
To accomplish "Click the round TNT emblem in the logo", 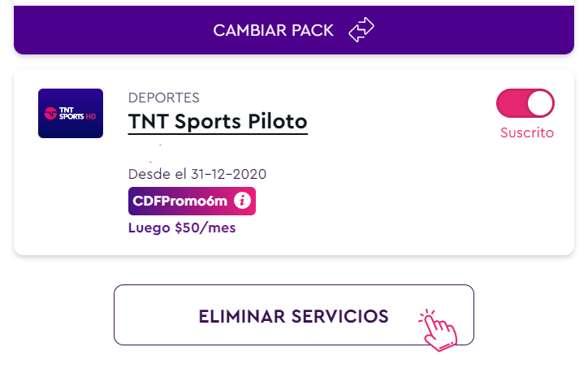I will click(x=51, y=113).
